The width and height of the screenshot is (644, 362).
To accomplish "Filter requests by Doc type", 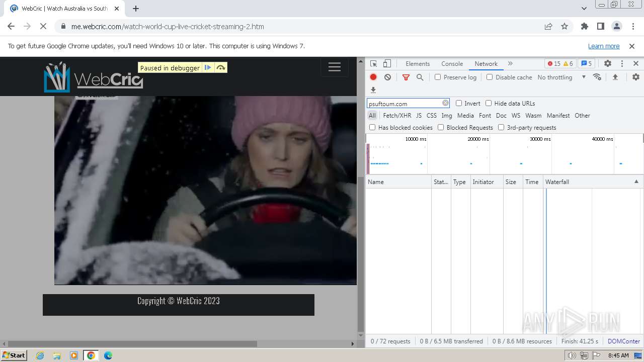I will tap(501, 116).
